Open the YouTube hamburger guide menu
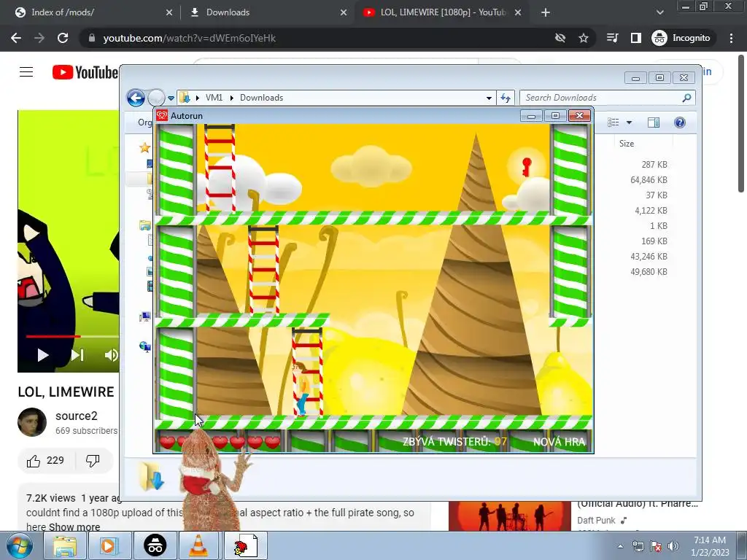The width and height of the screenshot is (747, 560). point(26,72)
